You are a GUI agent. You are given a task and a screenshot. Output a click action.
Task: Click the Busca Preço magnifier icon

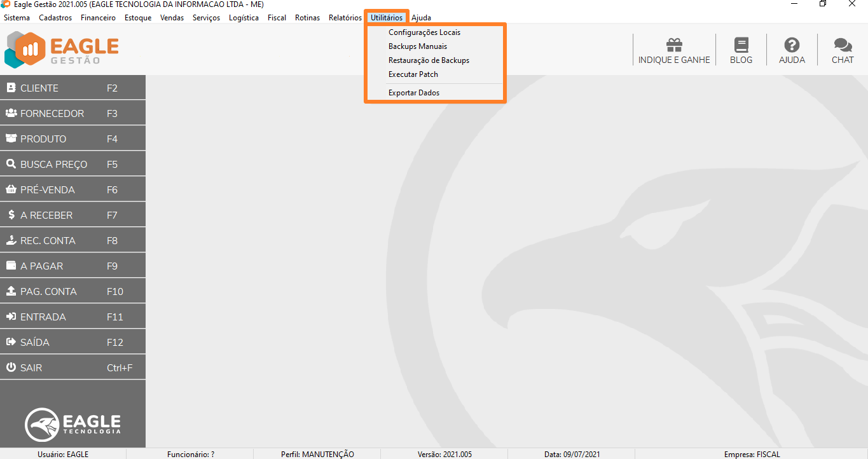11,164
